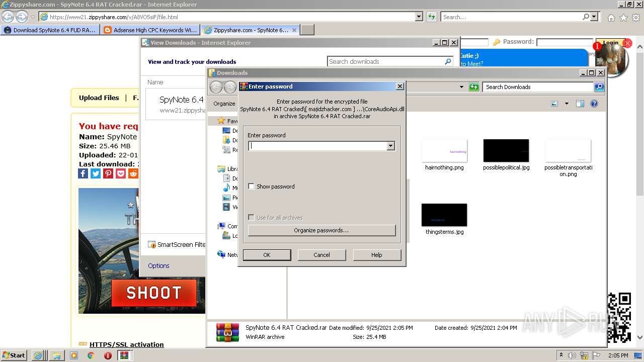Click Explorer search magnifier button
This screenshot has height=362, width=644.
tap(599, 87)
